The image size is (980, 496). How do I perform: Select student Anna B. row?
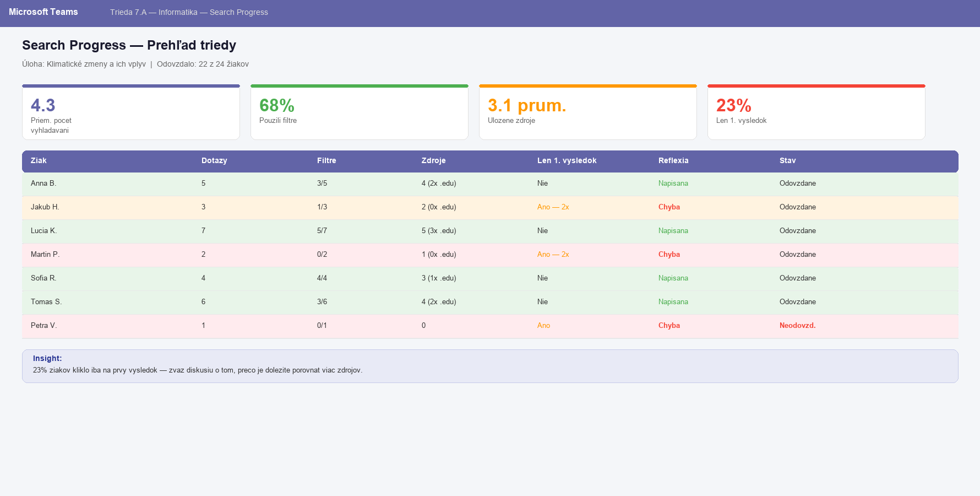(x=43, y=184)
